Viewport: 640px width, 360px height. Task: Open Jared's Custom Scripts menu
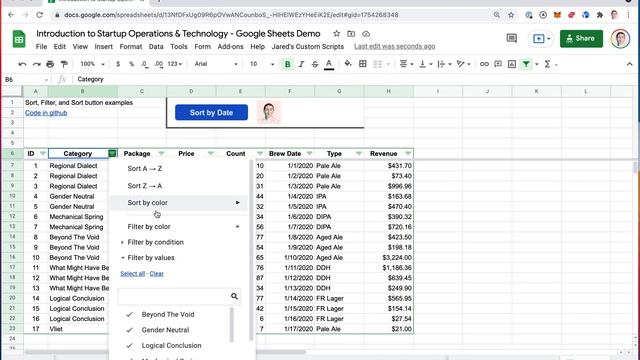pyautogui.click(x=308, y=47)
